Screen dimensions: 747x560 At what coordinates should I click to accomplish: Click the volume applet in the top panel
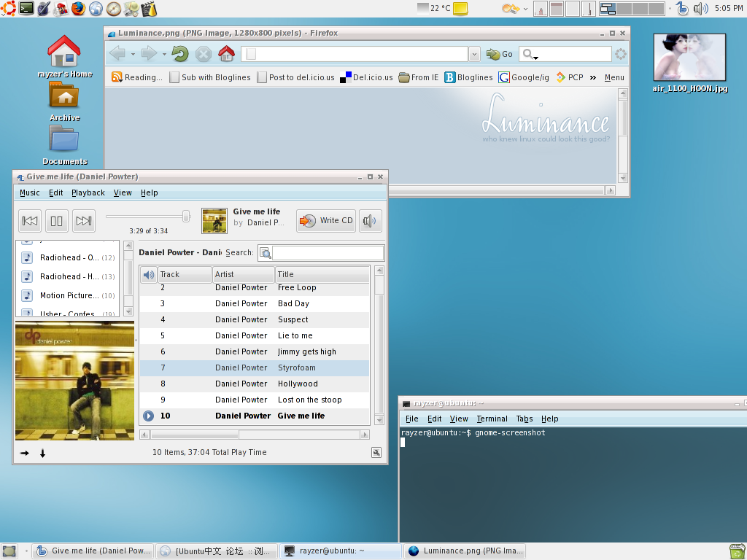click(701, 9)
